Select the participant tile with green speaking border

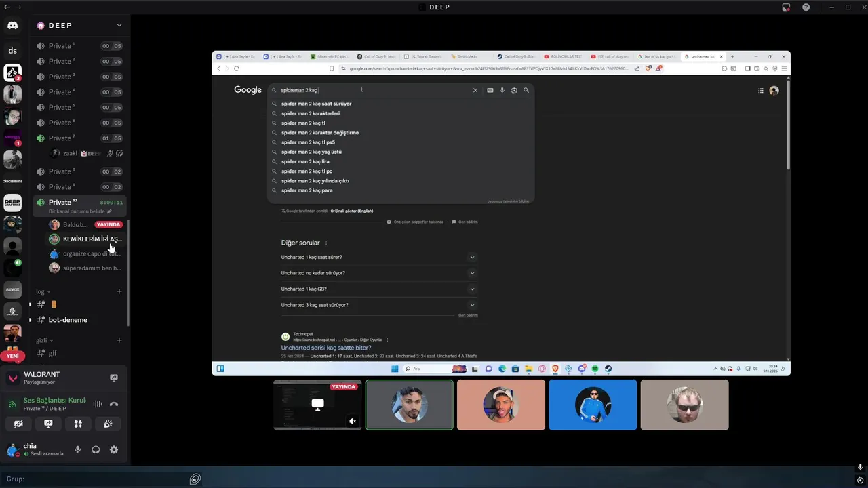pyautogui.click(x=409, y=405)
